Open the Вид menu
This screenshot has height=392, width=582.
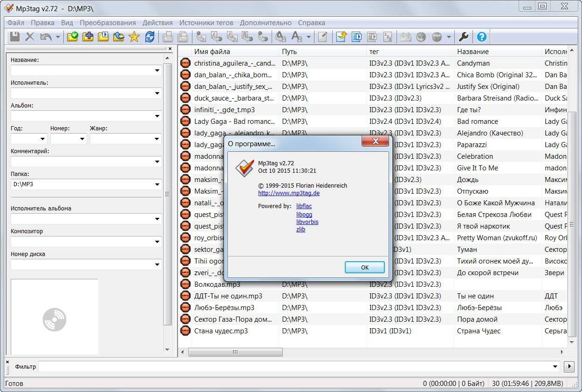(67, 22)
